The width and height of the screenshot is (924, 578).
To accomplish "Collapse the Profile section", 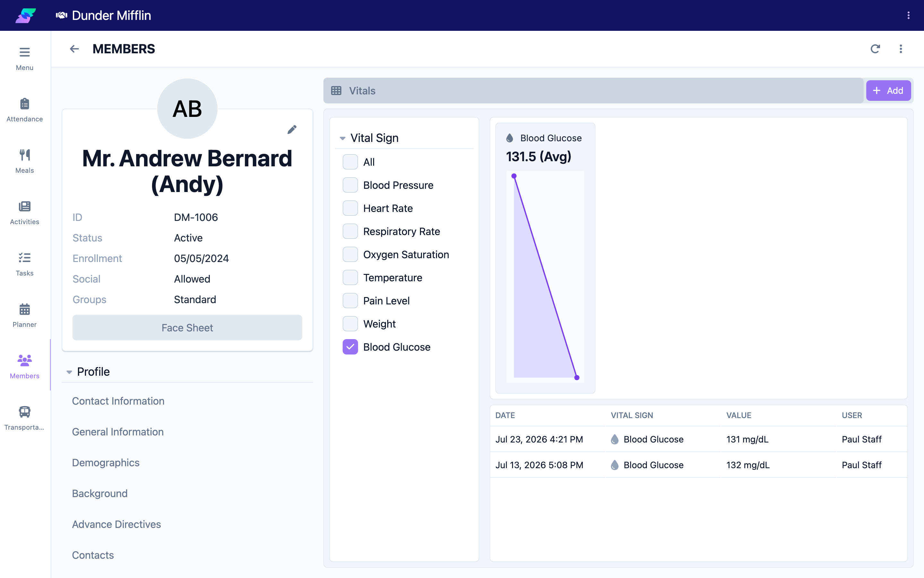I will [x=69, y=372].
